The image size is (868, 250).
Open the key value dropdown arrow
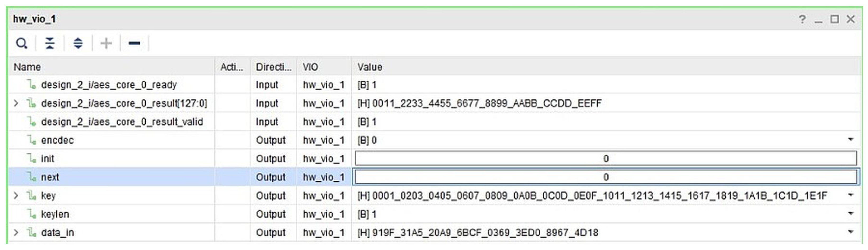pos(851,195)
